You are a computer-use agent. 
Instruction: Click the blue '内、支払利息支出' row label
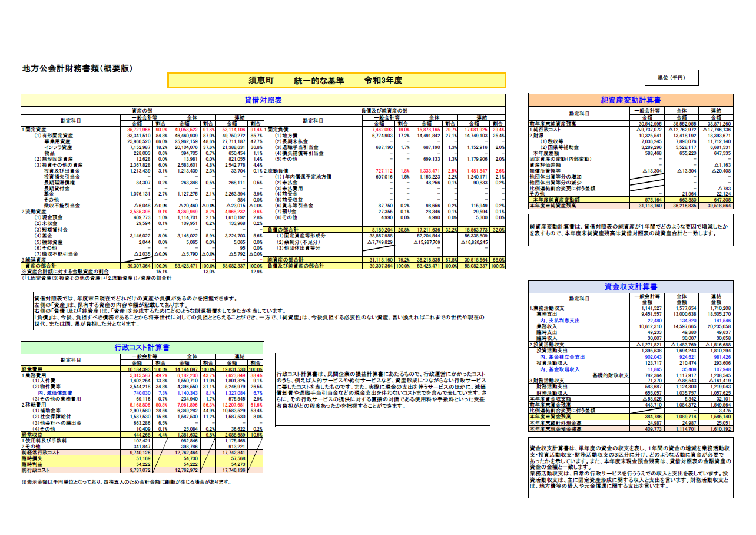(559, 320)
